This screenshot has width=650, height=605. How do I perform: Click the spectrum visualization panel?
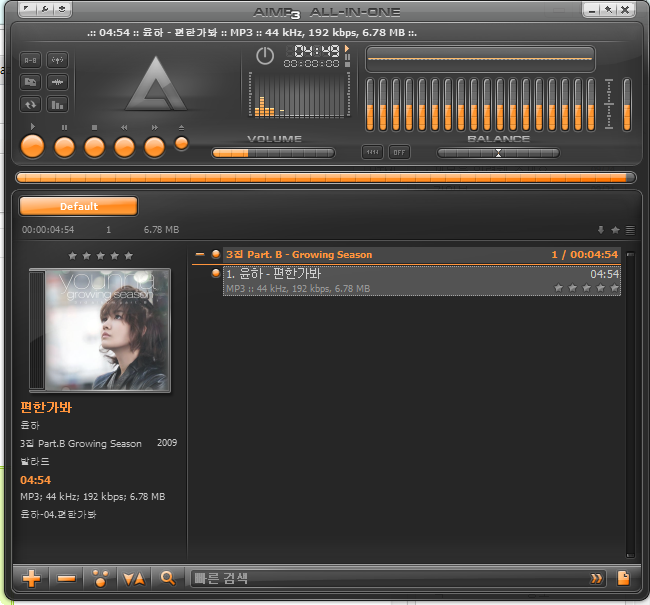pyautogui.click(x=299, y=95)
